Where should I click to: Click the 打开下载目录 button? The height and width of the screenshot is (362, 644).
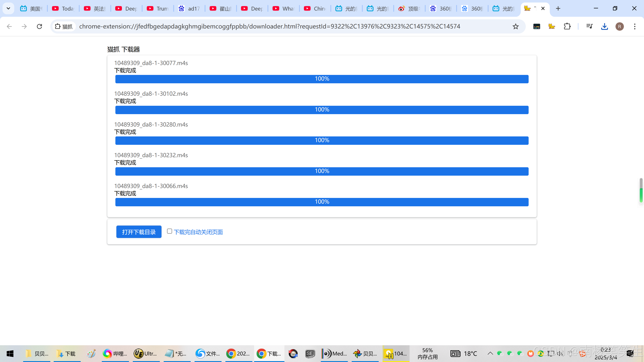[x=139, y=232]
